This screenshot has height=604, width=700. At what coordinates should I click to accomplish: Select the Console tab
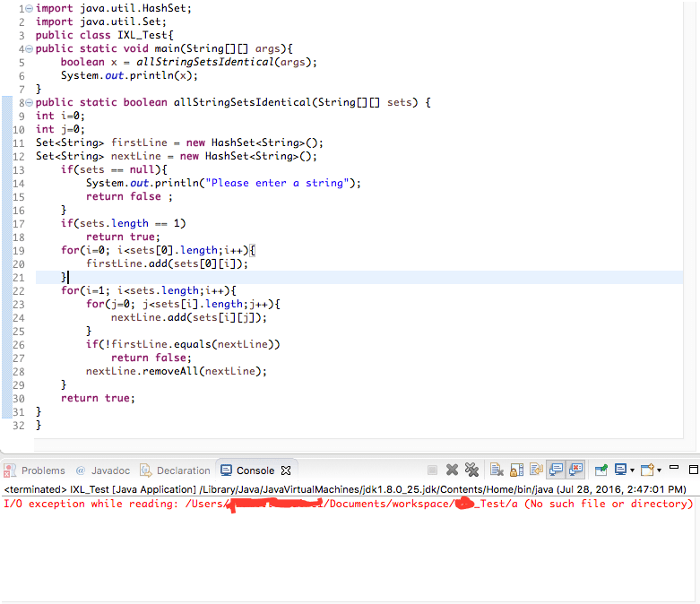tap(255, 470)
